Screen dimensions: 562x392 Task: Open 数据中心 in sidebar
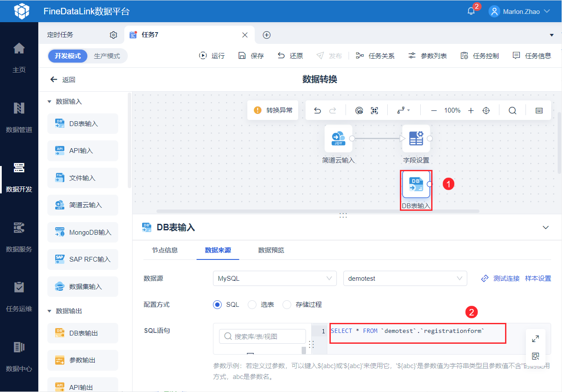coord(19,357)
